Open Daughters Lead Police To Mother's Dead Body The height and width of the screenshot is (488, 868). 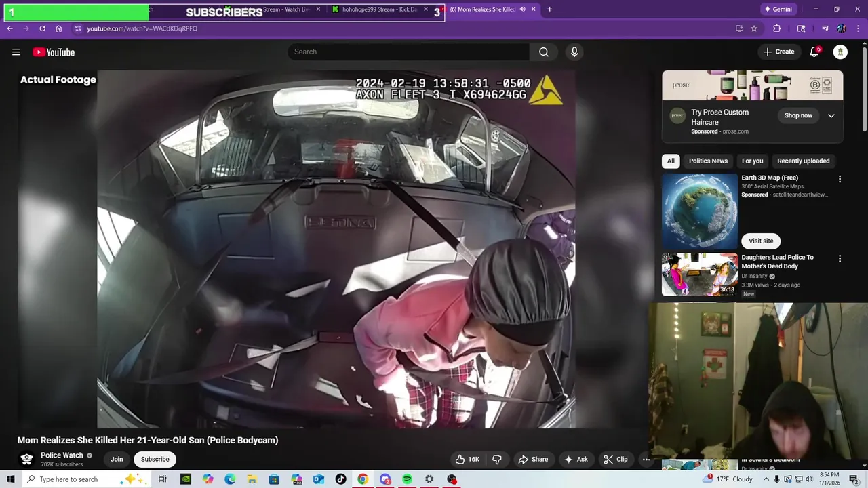778,262
